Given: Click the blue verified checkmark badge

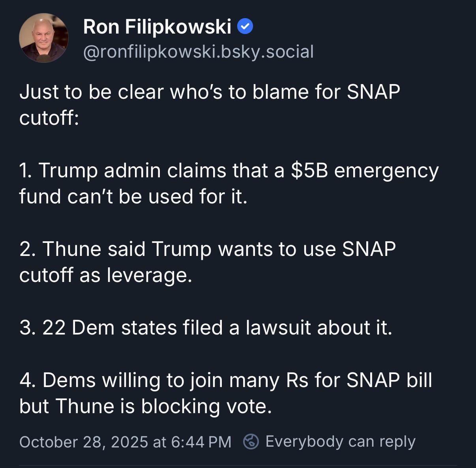Looking at the screenshot, I should pyautogui.click(x=245, y=27).
